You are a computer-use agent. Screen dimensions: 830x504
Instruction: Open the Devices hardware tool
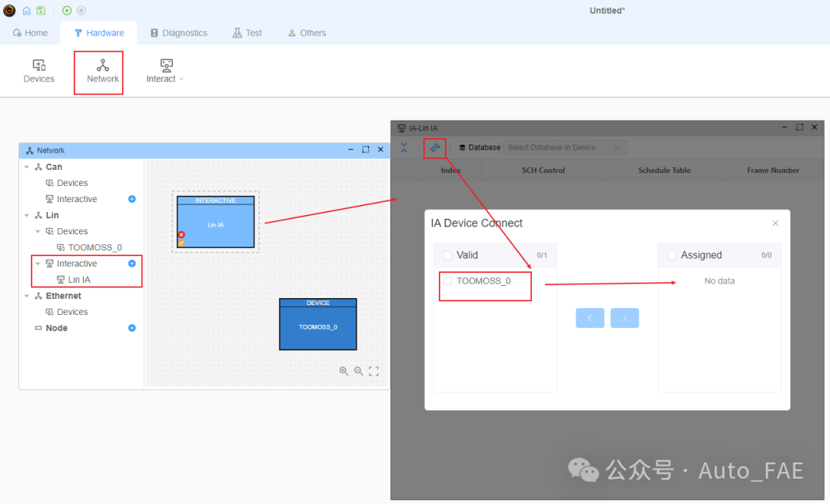click(x=38, y=71)
